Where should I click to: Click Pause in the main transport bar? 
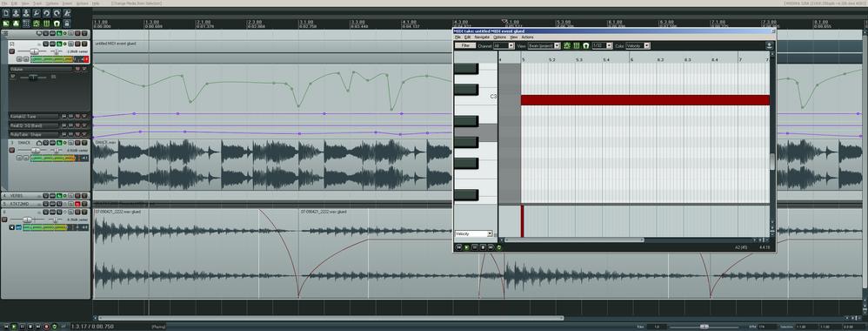tap(22, 327)
